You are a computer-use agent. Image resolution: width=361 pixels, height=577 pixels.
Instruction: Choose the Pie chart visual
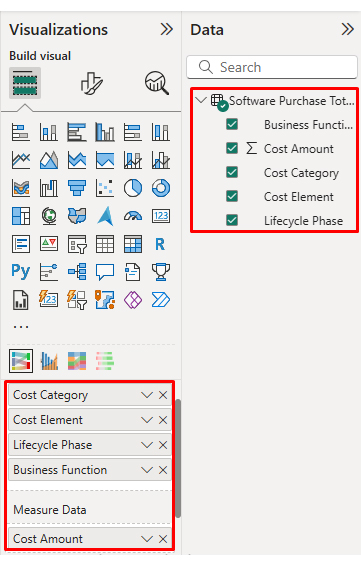point(133,188)
